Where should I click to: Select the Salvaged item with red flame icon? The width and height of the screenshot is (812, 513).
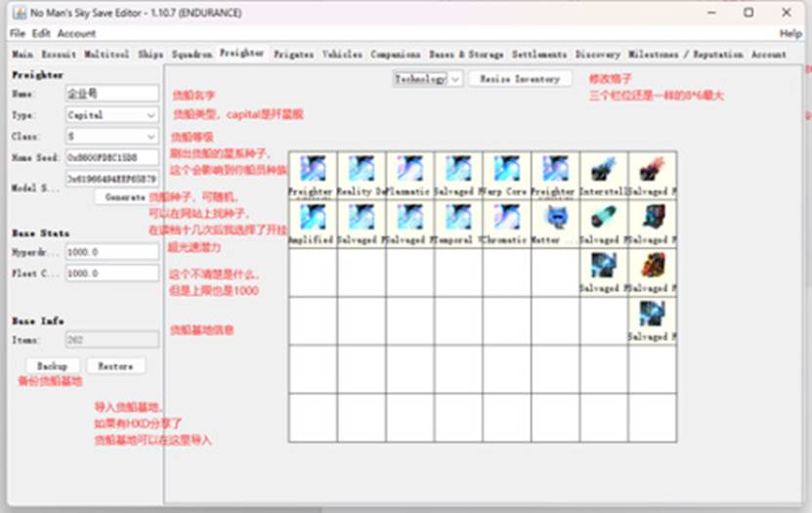(x=653, y=176)
